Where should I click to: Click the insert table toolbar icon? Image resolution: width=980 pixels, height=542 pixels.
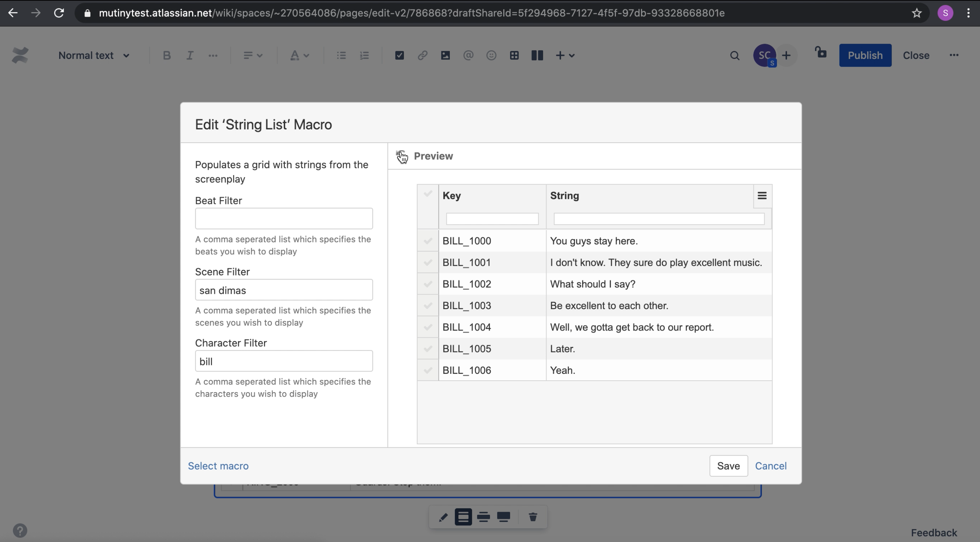tap(514, 55)
